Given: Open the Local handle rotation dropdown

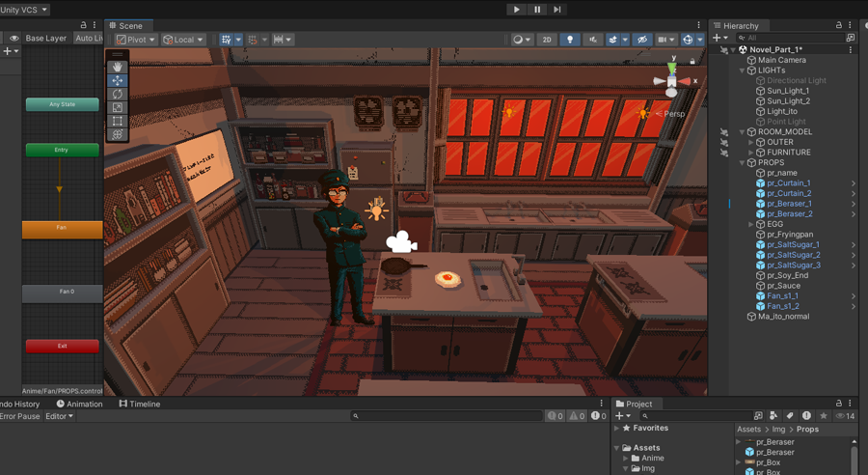Looking at the screenshot, I should 183,40.
